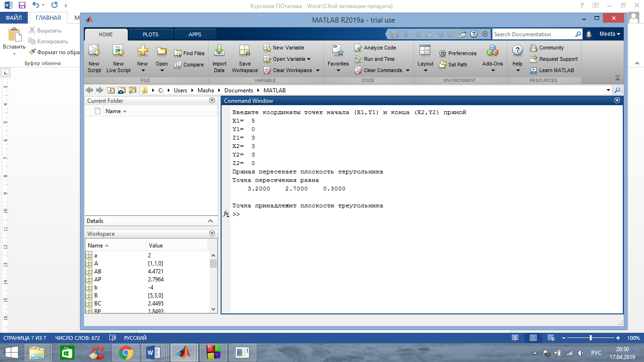Screen dimensions: 644x362
Task: Open MATLAB Preferences
Action: 457,53
